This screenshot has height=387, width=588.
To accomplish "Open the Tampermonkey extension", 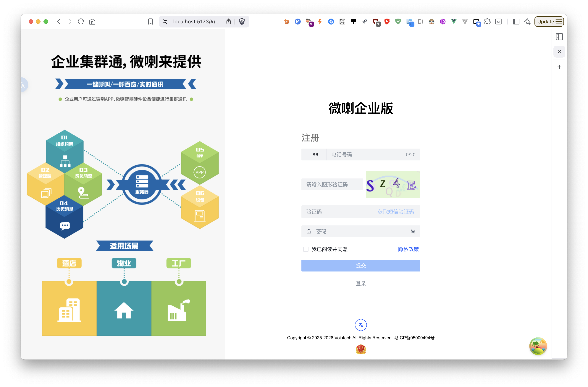I will point(353,22).
